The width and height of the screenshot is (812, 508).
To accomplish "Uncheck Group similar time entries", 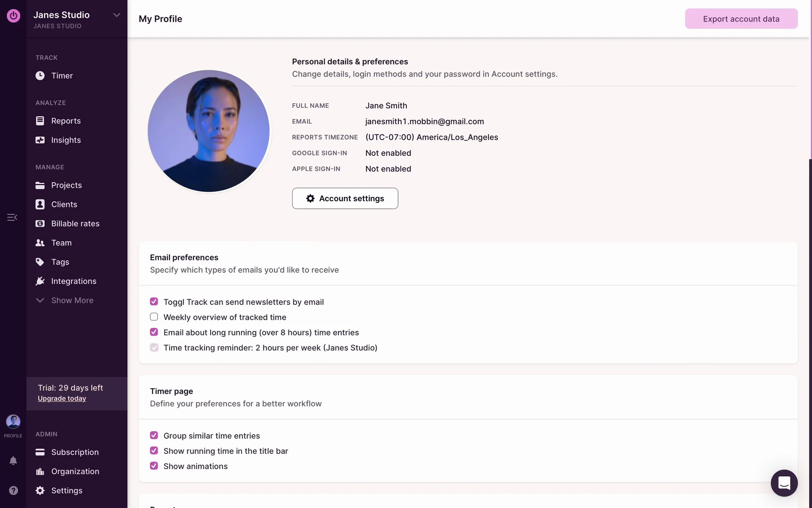I will coord(154,436).
